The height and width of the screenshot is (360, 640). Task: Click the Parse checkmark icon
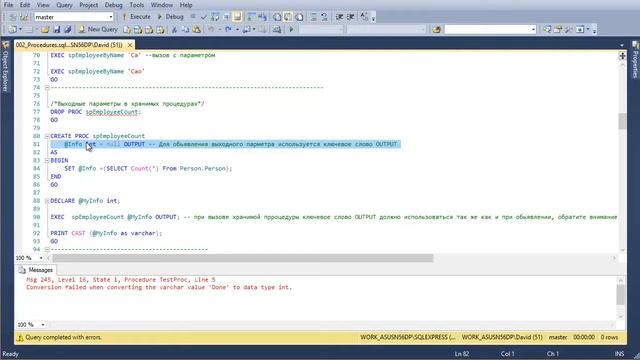pyautogui.click(x=204, y=17)
